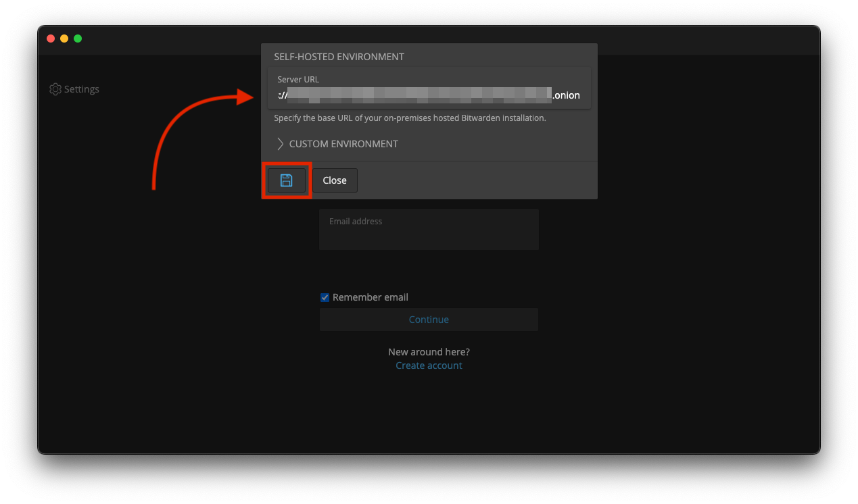Click the floppy disk save icon
Screen dimensions: 858x504
point(286,180)
